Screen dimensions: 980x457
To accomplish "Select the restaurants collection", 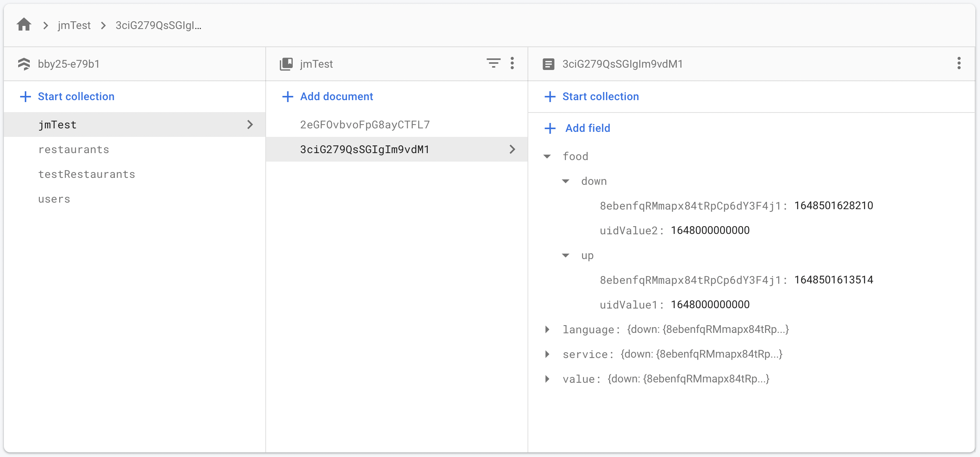I will pos(74,149).
